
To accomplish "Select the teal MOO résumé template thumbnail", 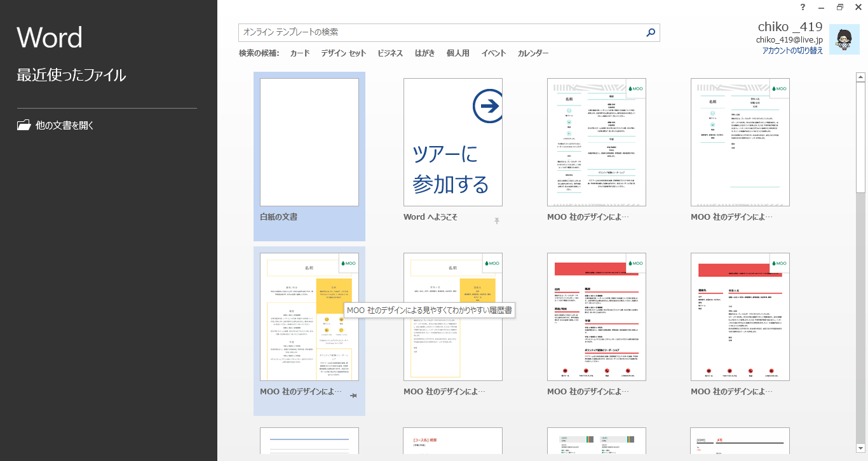I will 597,142.
